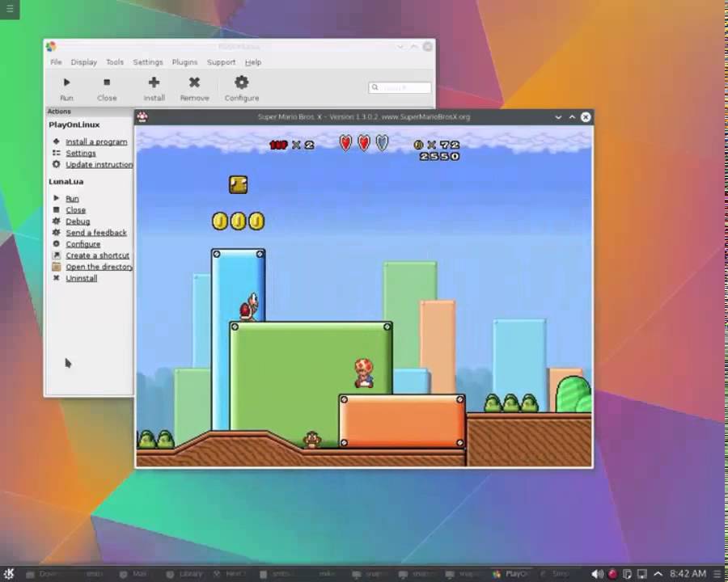This screenshot has width=728, height=582.
Task: Open the Plugins menu
Action: [184, 62]
